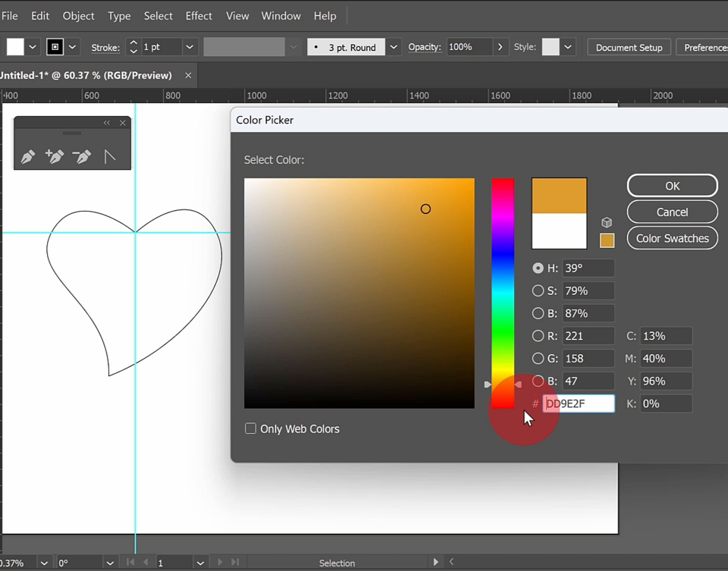Open the Edit menu
The height and width of the screenshot is (571, 728).
[40, 16]
